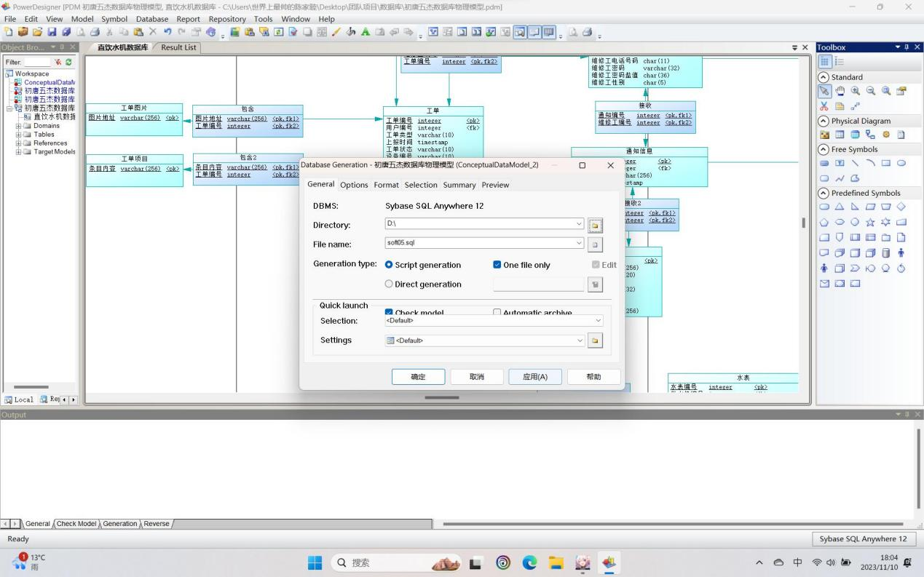
Task: Open the Settings dropdown
Action: tap(580, 341)
